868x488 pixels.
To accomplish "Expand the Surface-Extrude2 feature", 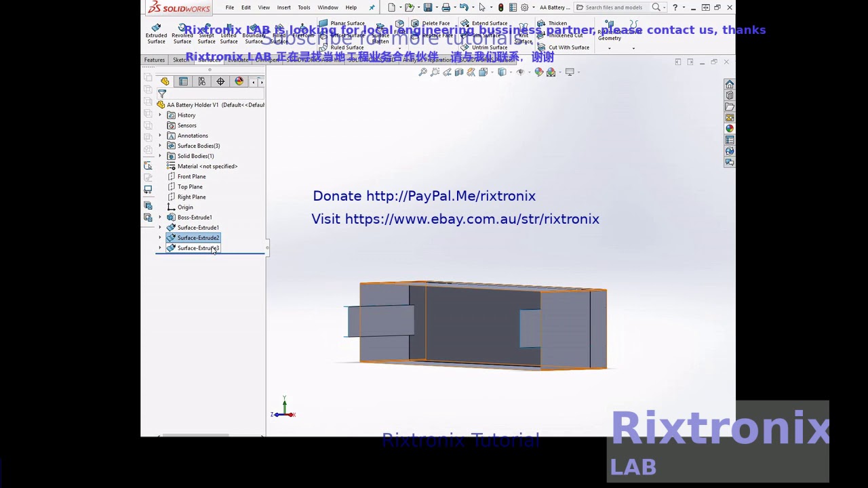I will [160, 238].
